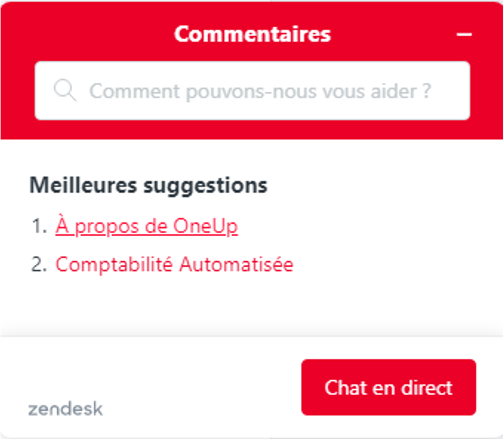Screen dimensions: 504x442
Task: Place the cursor in the help search box
Action: click(252, 91)
